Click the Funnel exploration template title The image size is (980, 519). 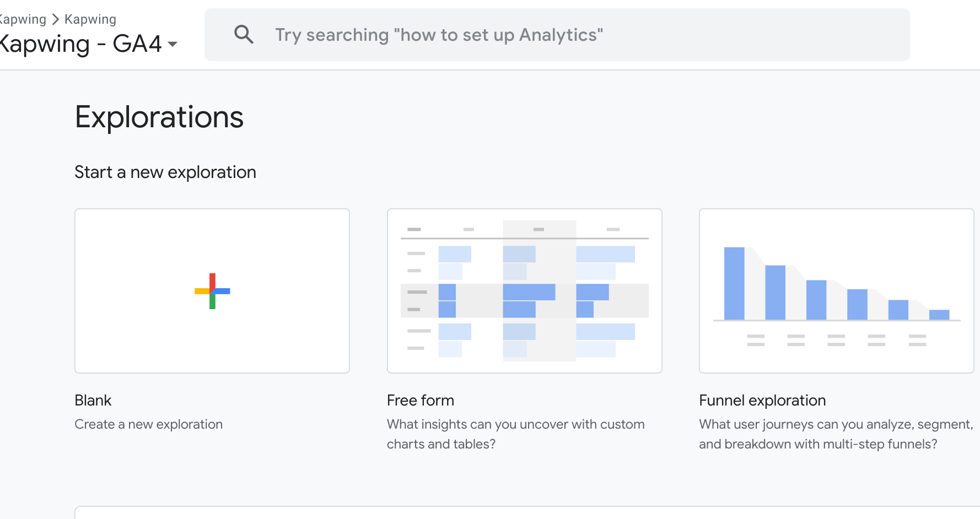point(762,401)
